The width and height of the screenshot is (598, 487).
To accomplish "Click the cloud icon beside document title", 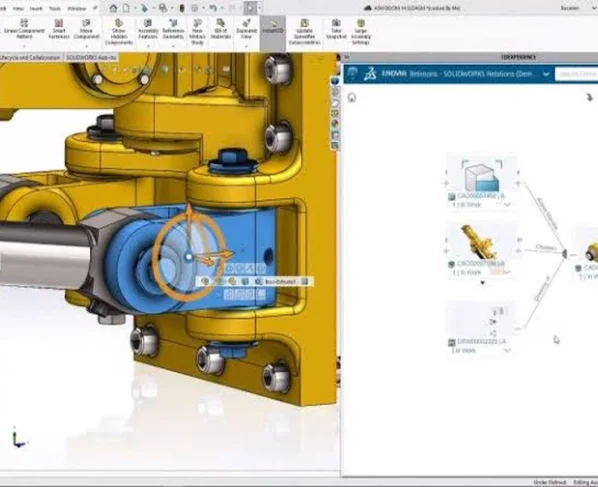I will [368, 8].
